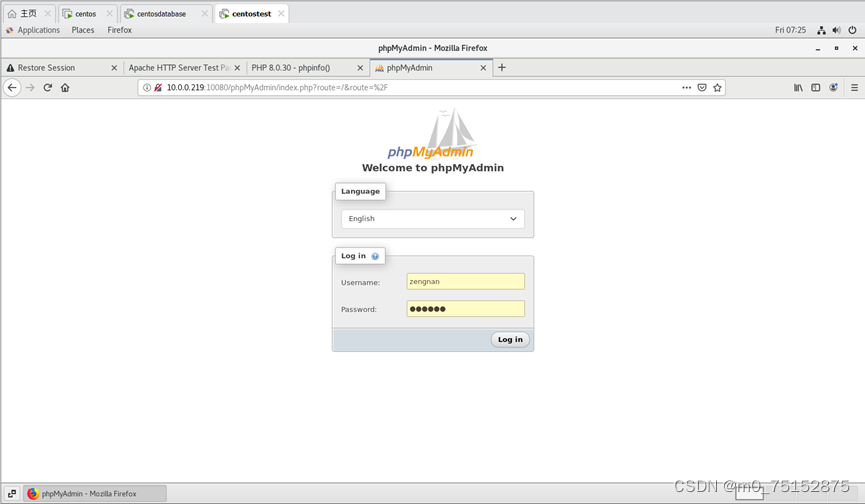Open the Firefox library icon
Viewport: 865px width, 504px height.
(798, 88)
